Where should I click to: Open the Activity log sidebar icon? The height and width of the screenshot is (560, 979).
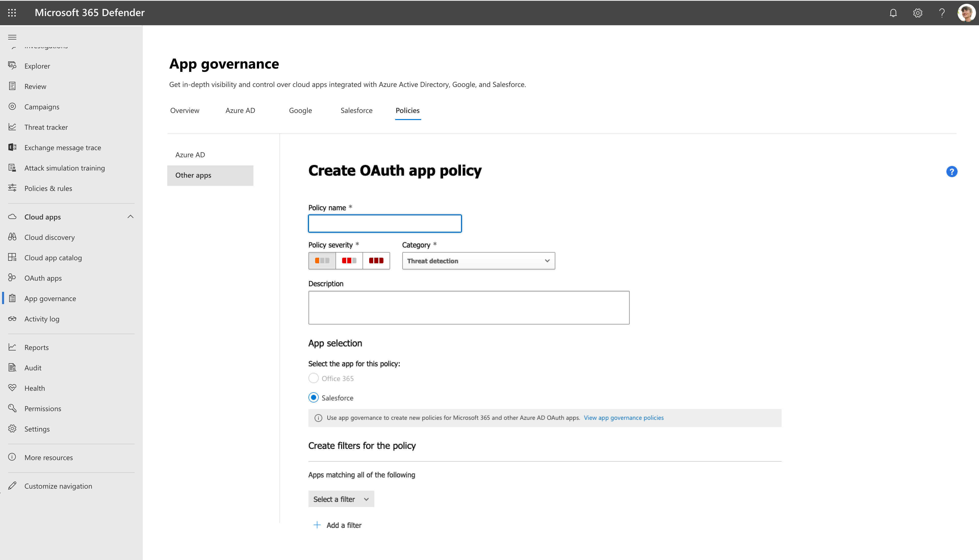[x=12, y=318]
